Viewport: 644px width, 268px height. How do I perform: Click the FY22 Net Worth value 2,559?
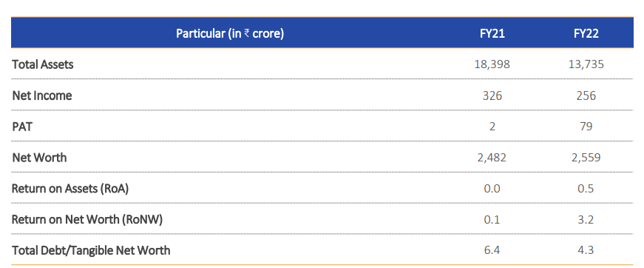[586, 158]
